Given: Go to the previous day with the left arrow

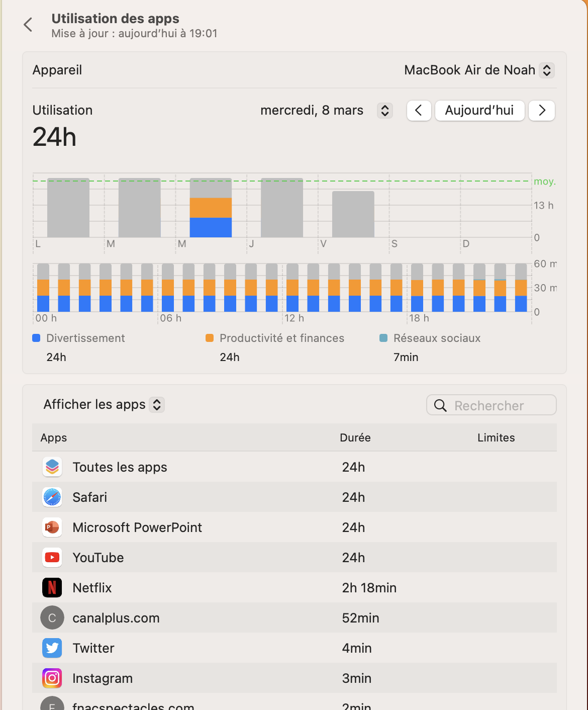Looking at the screenshot, I should pos(419,110).
